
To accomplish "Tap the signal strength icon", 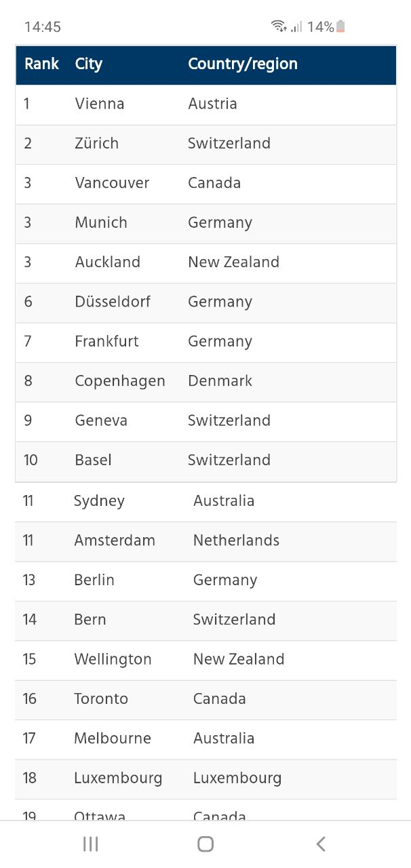I will [x=296, y=26].
